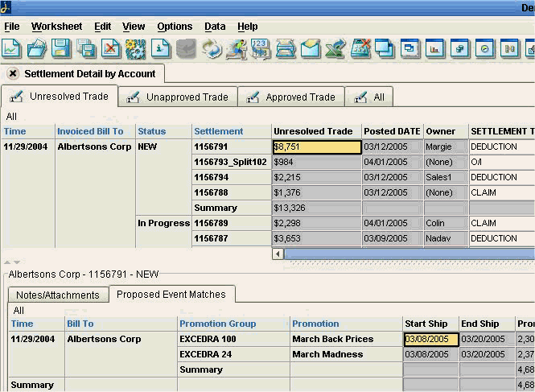Viewport: 535px width, 392px height.
Task: Save the worksheet with the floppy disk icon
Action: pos(61,48)
